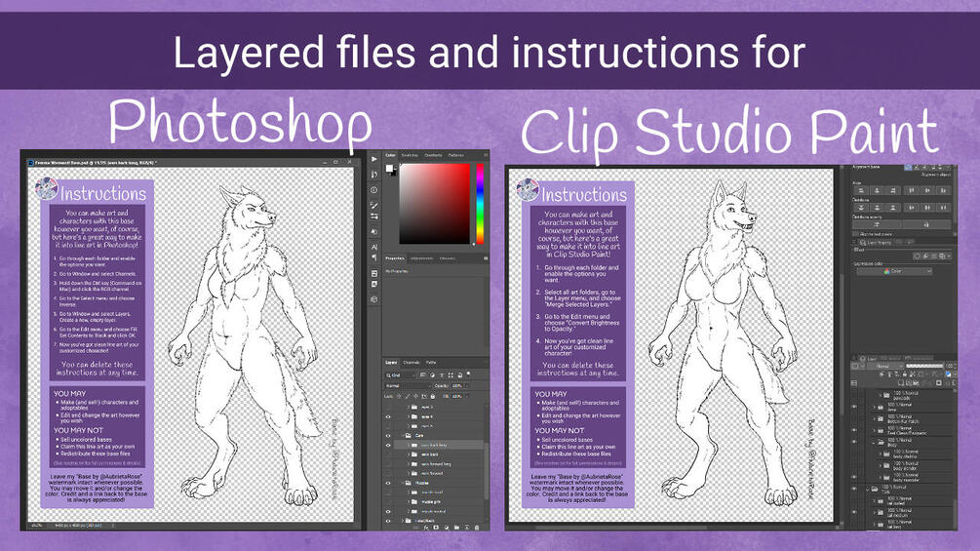Open the Adjustments tab beside Properties in Photoshop

point(422,258)
